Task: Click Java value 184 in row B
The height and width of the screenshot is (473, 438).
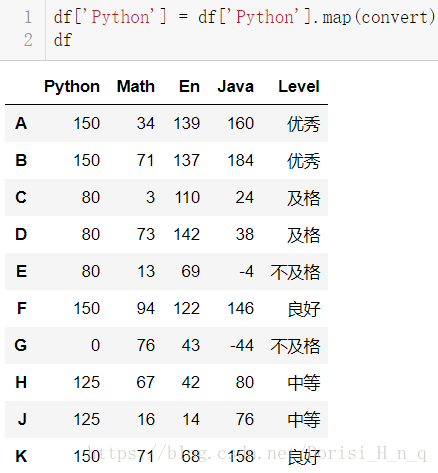Action: pos(241,160)
